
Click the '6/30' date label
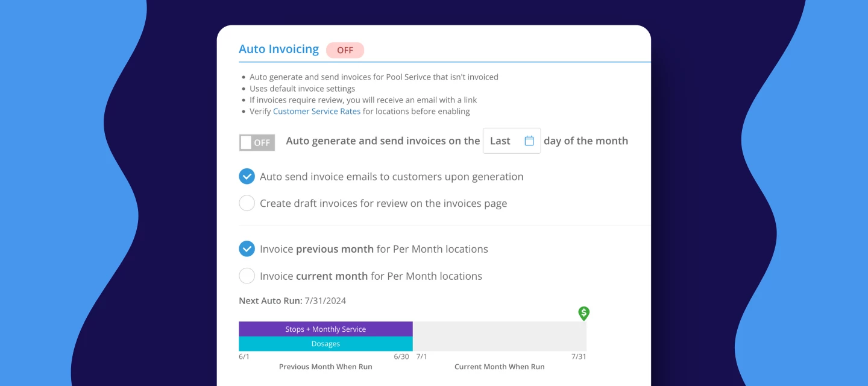401,356
